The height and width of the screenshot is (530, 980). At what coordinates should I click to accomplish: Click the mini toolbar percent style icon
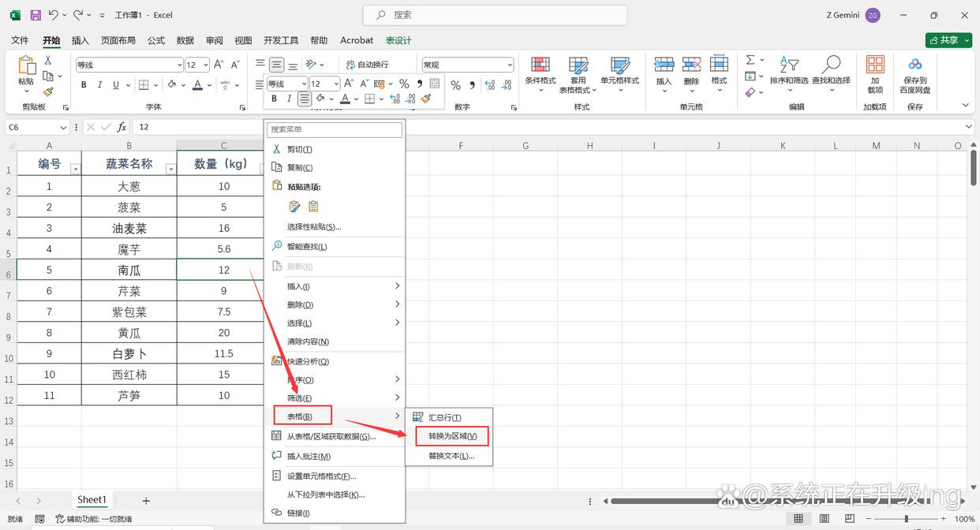[x=403, y=84]
